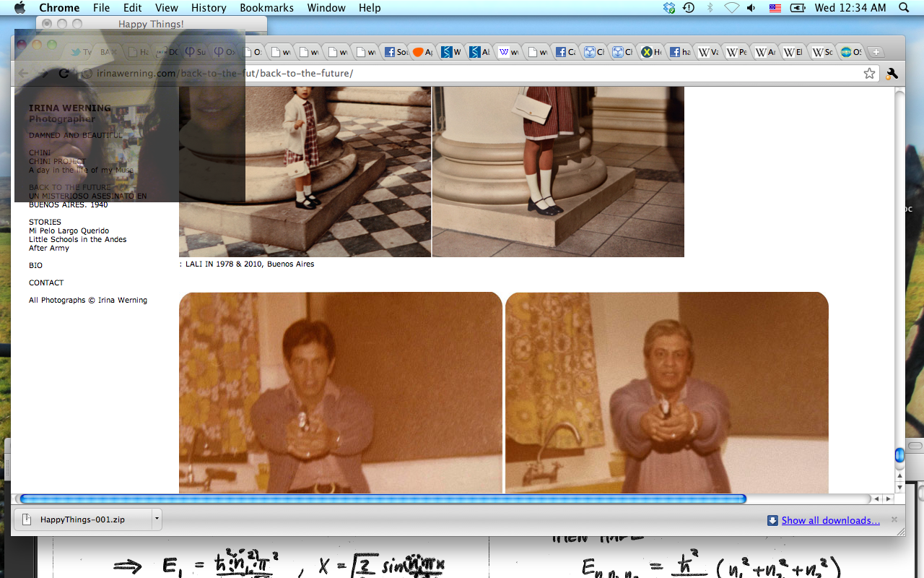Open the Wi-Fi status icon

[731, 8]
